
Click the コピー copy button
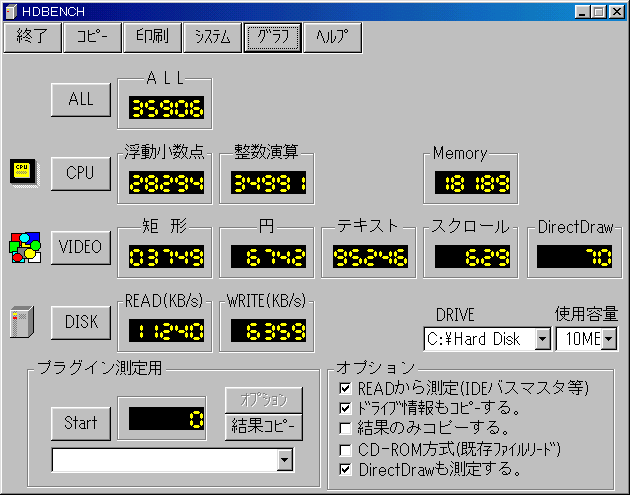tap(92, 37)
